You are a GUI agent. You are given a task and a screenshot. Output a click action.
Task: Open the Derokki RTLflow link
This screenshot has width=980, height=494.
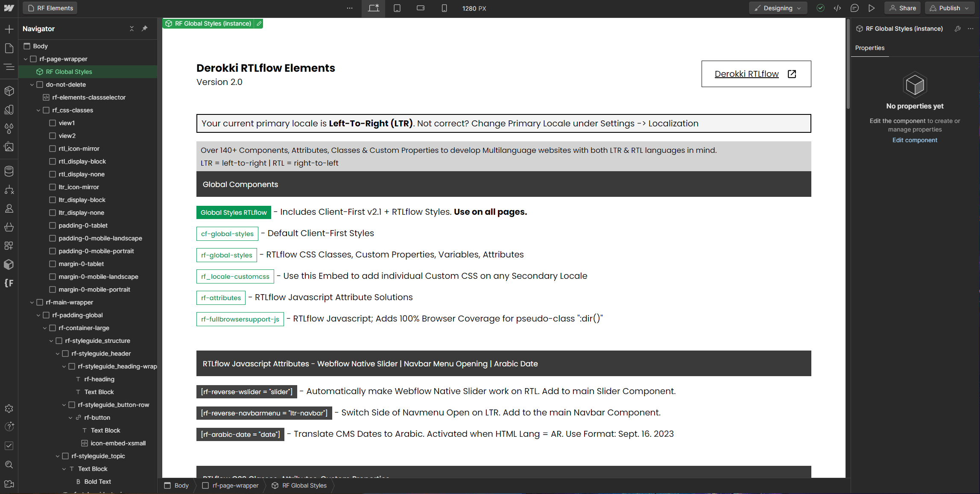point(756,74)
